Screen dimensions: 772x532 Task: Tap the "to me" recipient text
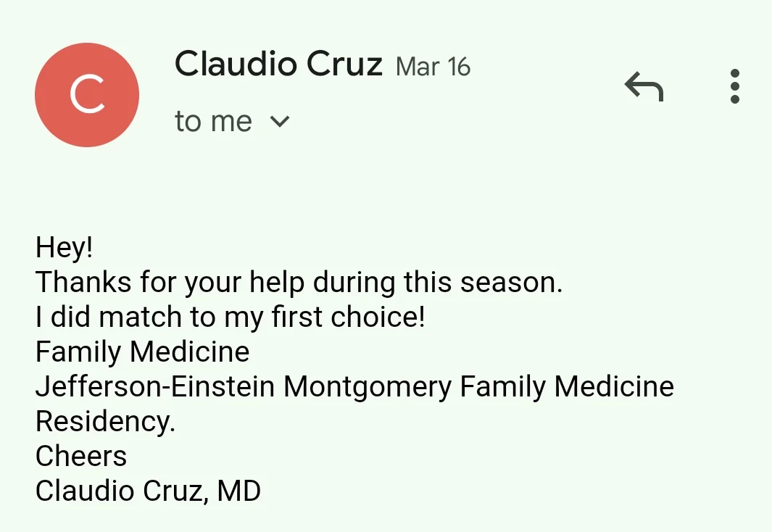tap(213, 122)
